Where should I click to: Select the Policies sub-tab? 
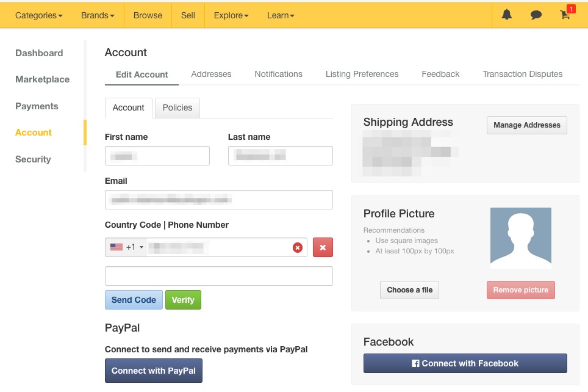click(177, 107)
